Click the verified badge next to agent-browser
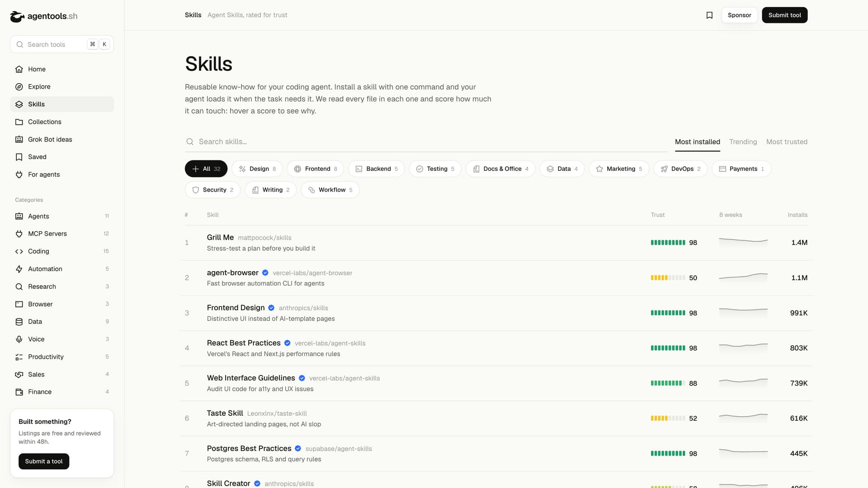This screenshot has width=868, height=488. coord(265,273)
